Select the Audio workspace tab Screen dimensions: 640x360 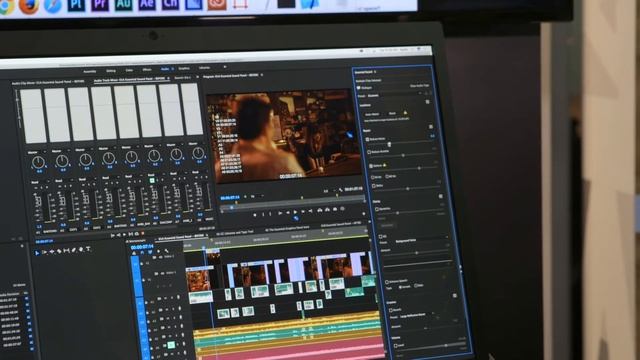pos(165,69)
